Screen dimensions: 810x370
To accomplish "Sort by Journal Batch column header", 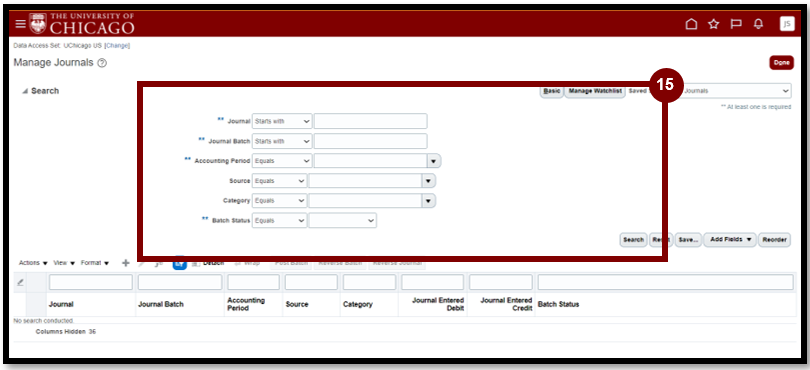I will 161,304.
